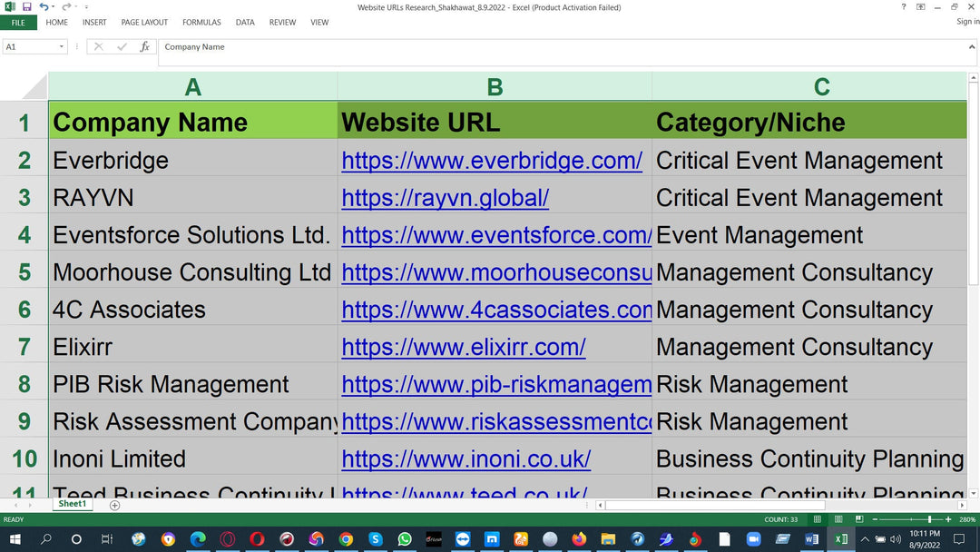Select the Sheet1 worksheet tab
This screenshot has height=552, width=980.
pyautogui.click(x=72, y=504)
